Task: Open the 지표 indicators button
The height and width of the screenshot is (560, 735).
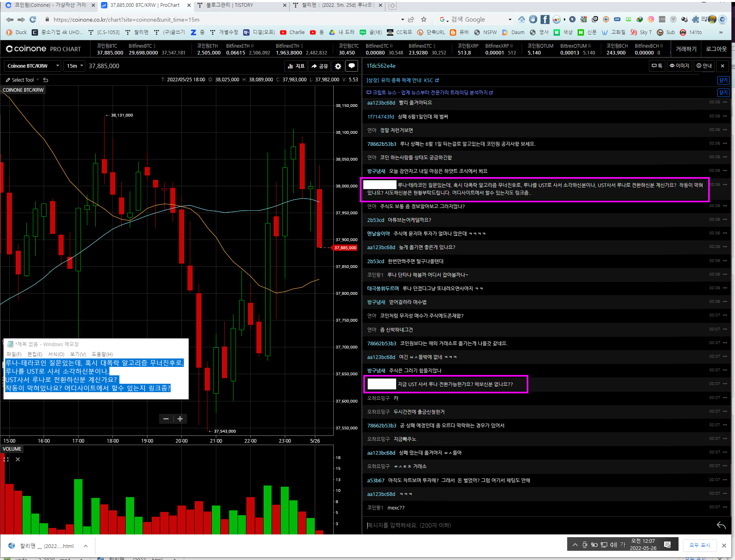Action: click(296, 66)
